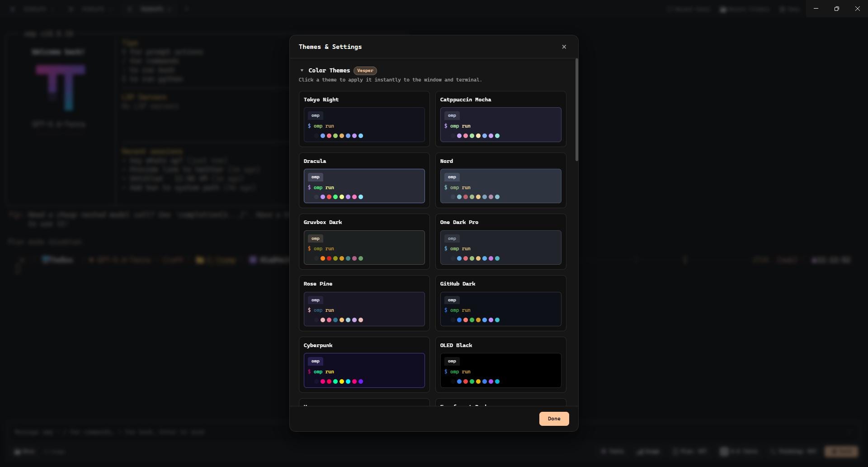Click the orange dot in OLED Black palette
The height and width of the screenshot is (467, 868).
(x=478, y=381)
